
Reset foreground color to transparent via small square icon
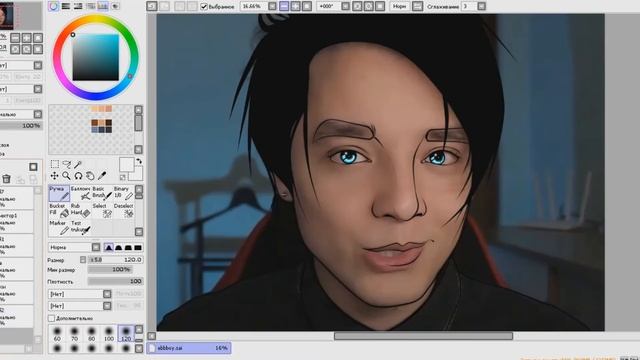(122, 177)
